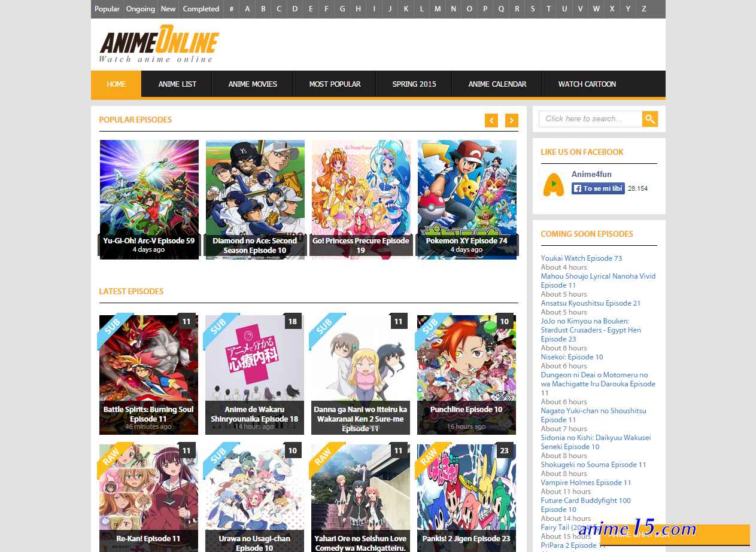Open Shokugeki no Souma Episode 11 link

[593, 465]
